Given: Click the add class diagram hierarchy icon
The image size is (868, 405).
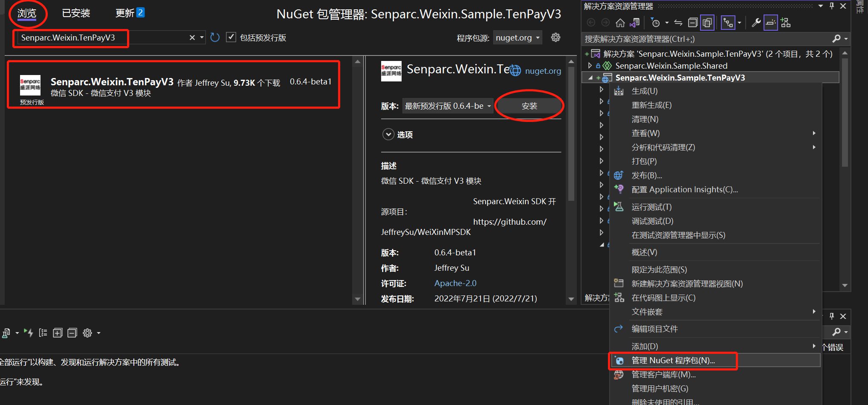Looking at the screenshot, I should (786, 23).
